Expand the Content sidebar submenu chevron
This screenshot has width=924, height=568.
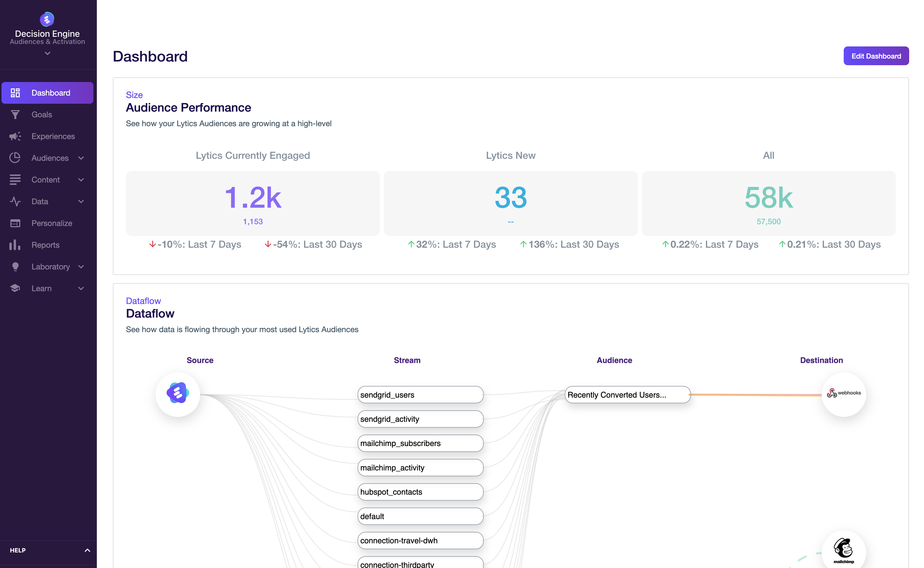[81, 180]
